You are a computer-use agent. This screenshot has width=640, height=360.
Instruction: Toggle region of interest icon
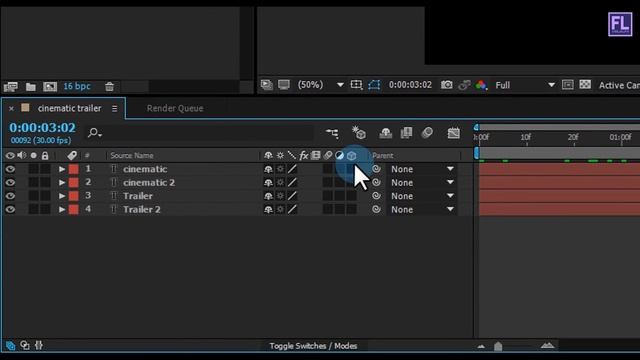pos(567,85)
